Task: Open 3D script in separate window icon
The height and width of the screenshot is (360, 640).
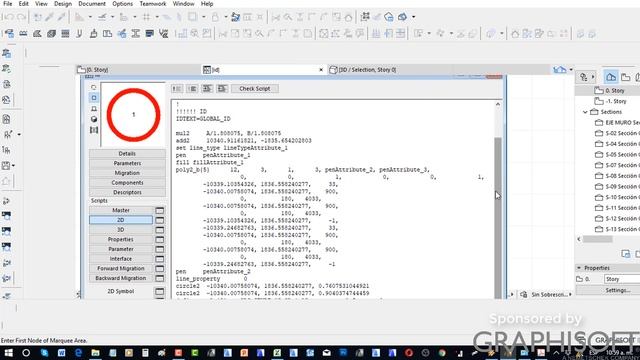Action: pos(160,230)
